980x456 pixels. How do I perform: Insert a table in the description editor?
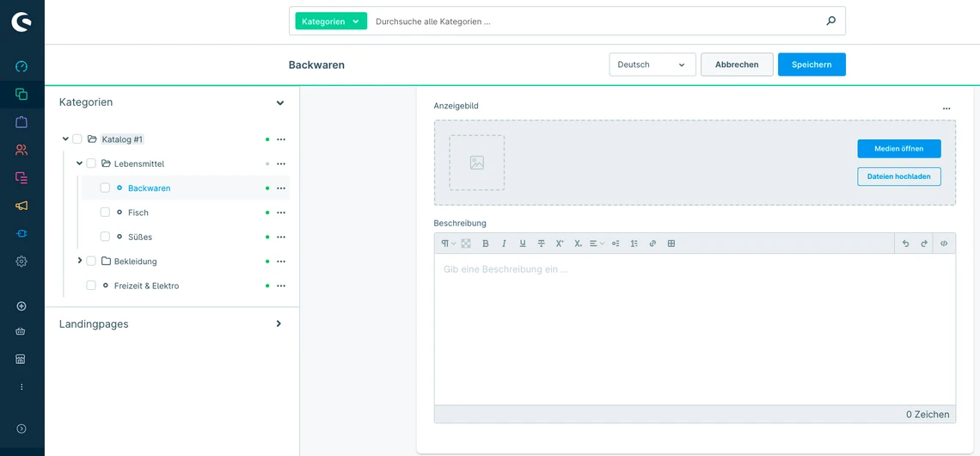pos(671,243)
